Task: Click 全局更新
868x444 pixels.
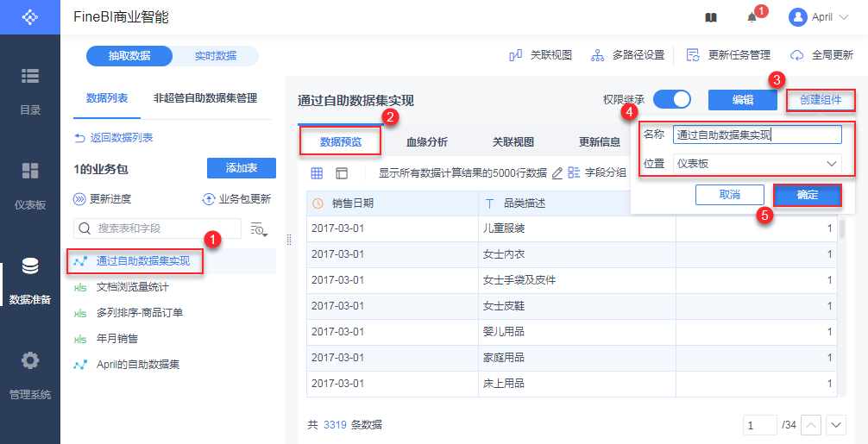Action: click(821, 55)
